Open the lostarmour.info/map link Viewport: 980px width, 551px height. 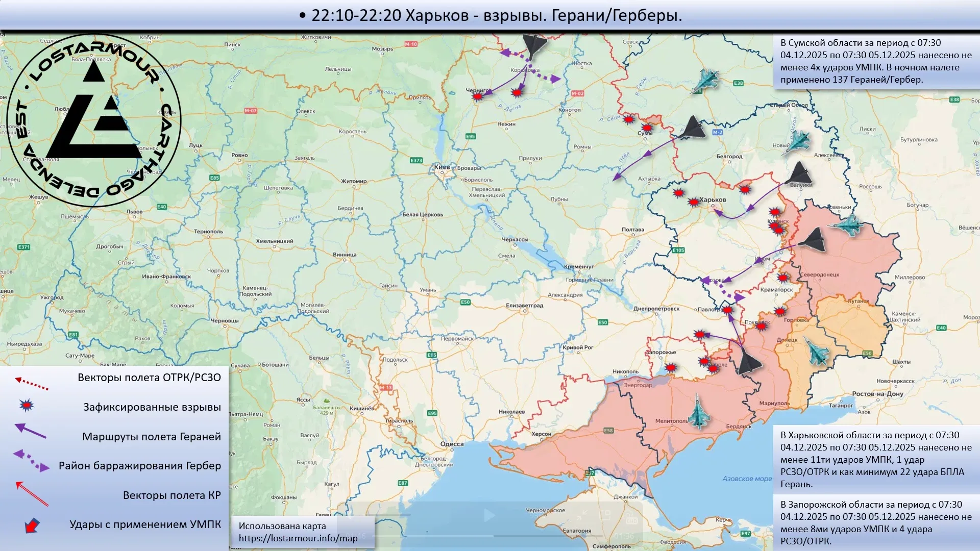coord(298,538)
